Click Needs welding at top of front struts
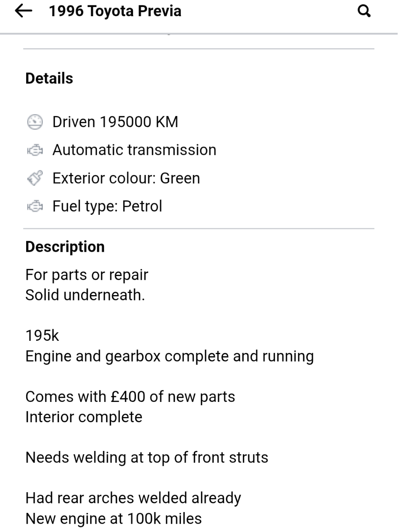Viewport: 398px width, 532px height. click(147, 457)
